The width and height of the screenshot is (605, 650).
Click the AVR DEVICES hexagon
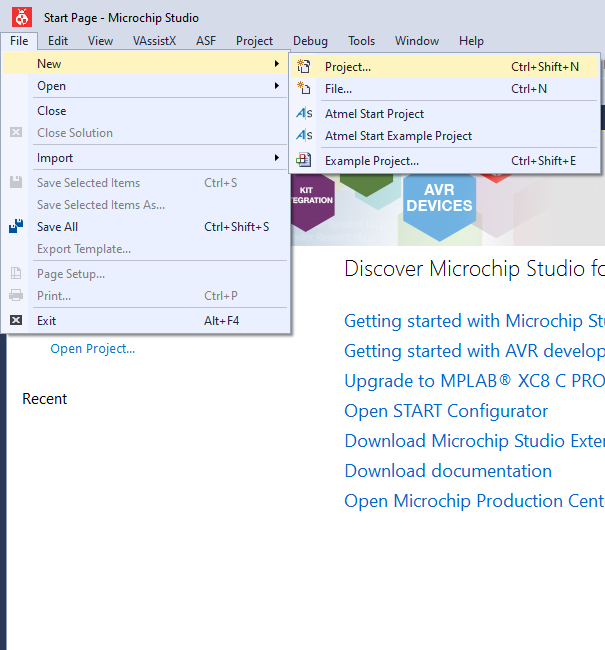tap(440, 206)
